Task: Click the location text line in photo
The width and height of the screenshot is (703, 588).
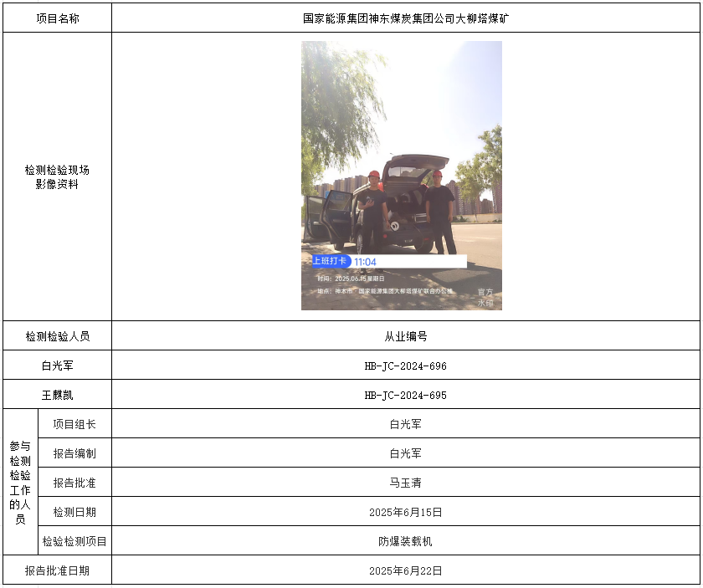Action: 385,291
